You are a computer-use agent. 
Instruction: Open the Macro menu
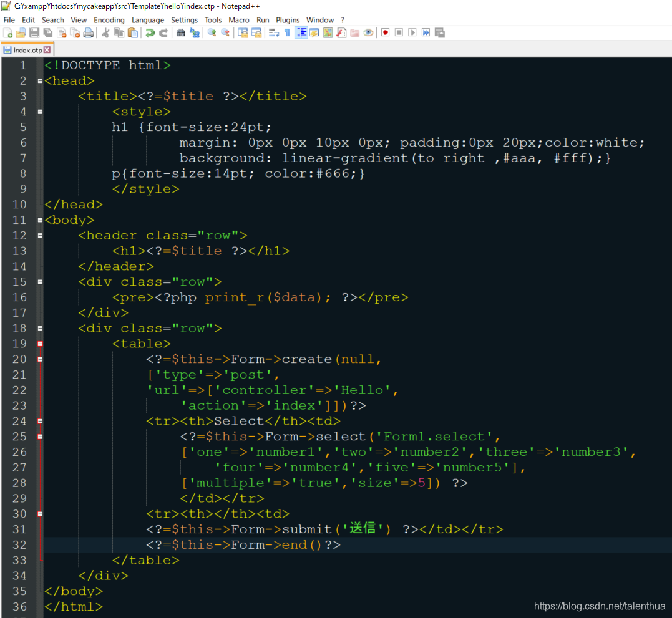coord(239,19)
